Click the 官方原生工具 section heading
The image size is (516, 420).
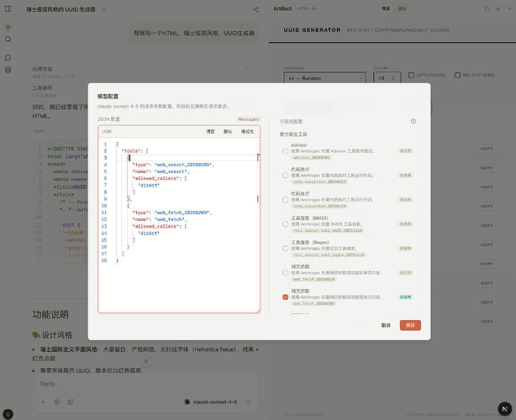(x=293, y=134)
